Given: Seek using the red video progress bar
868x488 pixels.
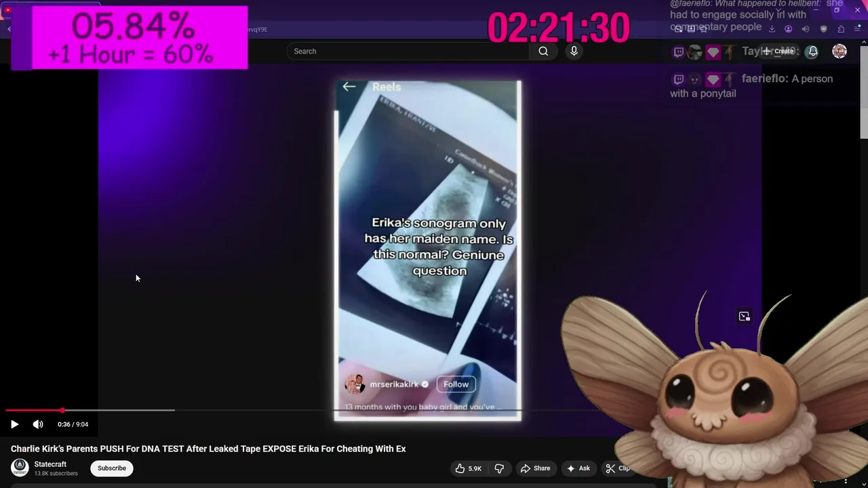Looking at the screenshot, I should pos(34,411).
